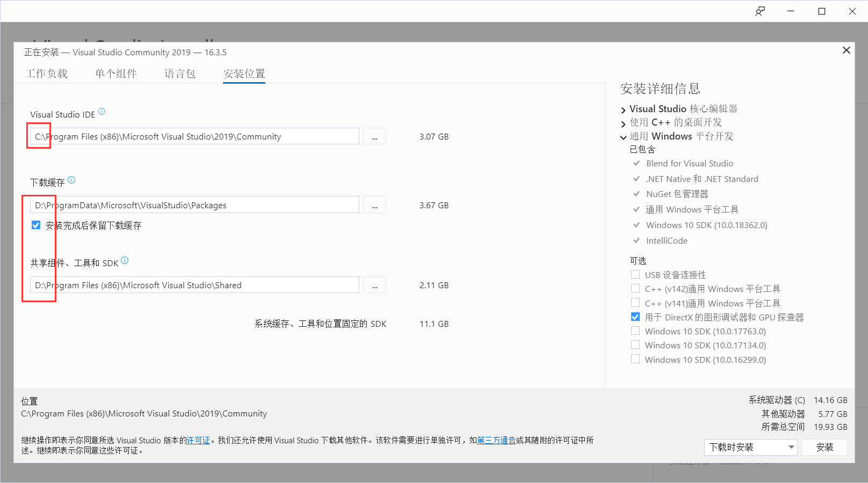
Task: Browse for shared components SDK folder
Action: click(374, 285)
